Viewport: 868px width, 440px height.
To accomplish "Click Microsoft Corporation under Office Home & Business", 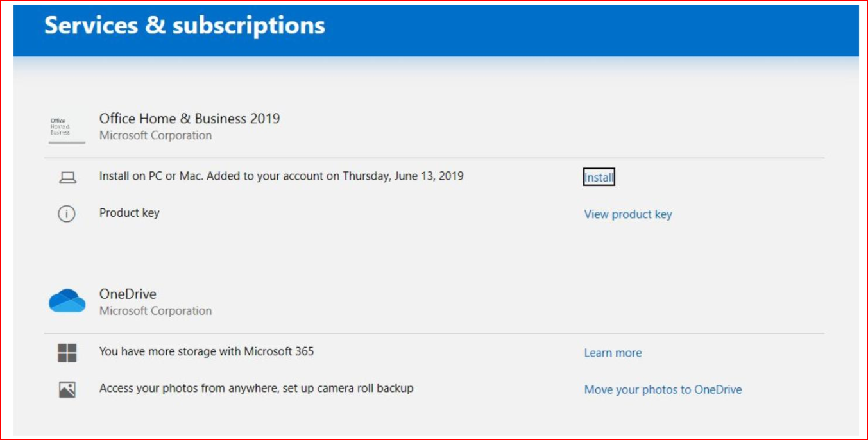I will click(x=155, y=135).
